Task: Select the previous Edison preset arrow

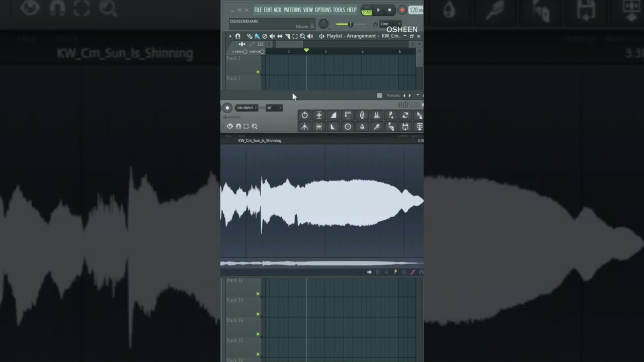Action: 404,96
